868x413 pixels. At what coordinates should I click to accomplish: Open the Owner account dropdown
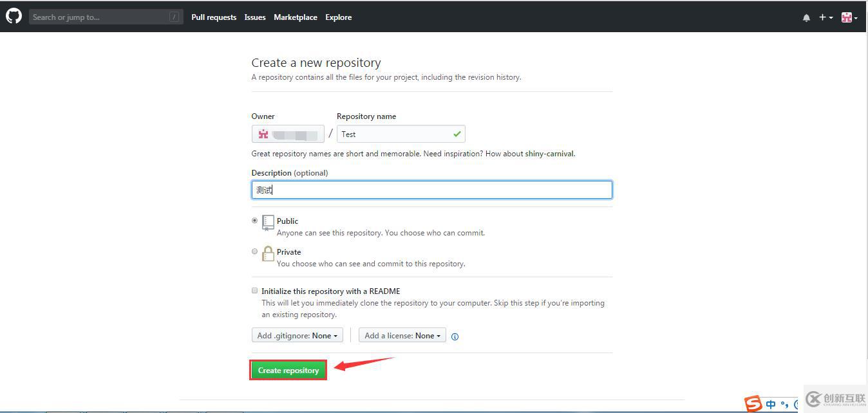(288, 134)
